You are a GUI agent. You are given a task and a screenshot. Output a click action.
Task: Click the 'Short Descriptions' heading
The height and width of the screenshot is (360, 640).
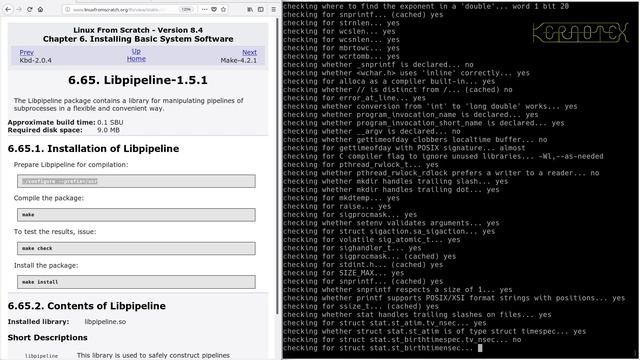click(48, 338)
